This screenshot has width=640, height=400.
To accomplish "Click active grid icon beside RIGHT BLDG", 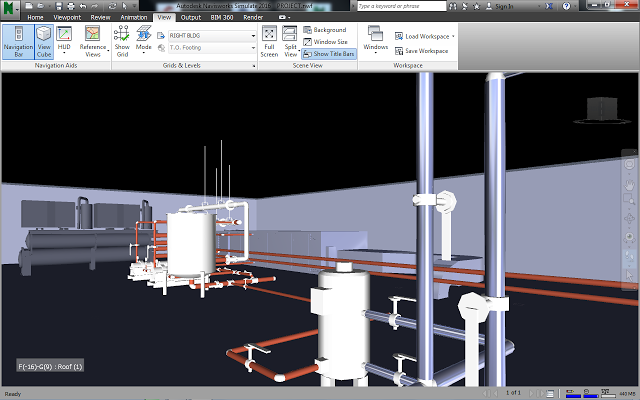I will 161,36.
